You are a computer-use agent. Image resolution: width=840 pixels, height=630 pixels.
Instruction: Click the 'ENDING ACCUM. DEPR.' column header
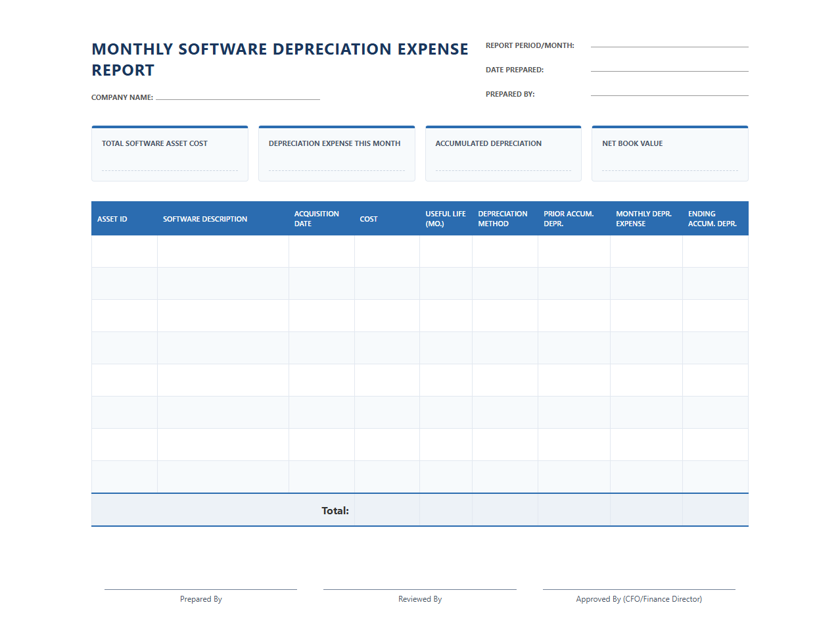click(x=716, y=219)
